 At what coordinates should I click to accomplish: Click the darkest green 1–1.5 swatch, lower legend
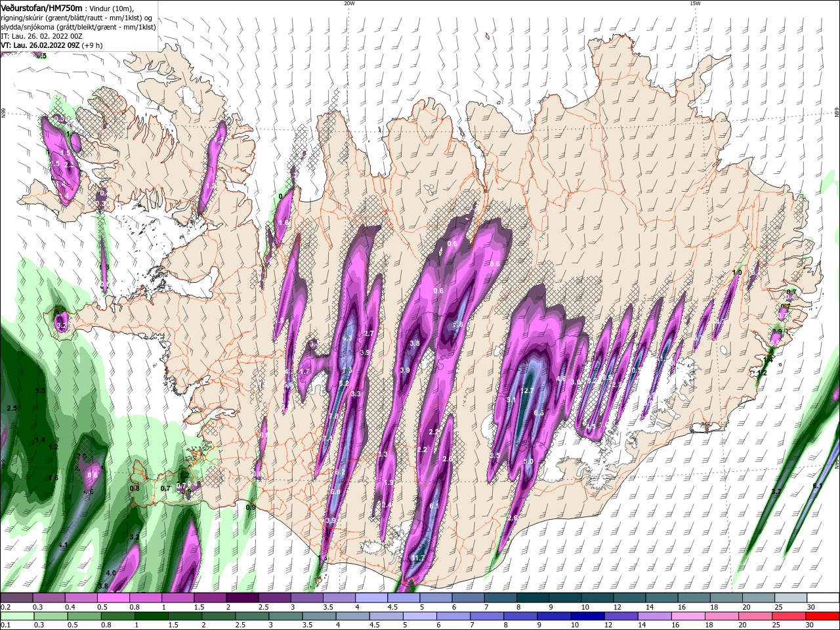152,616
